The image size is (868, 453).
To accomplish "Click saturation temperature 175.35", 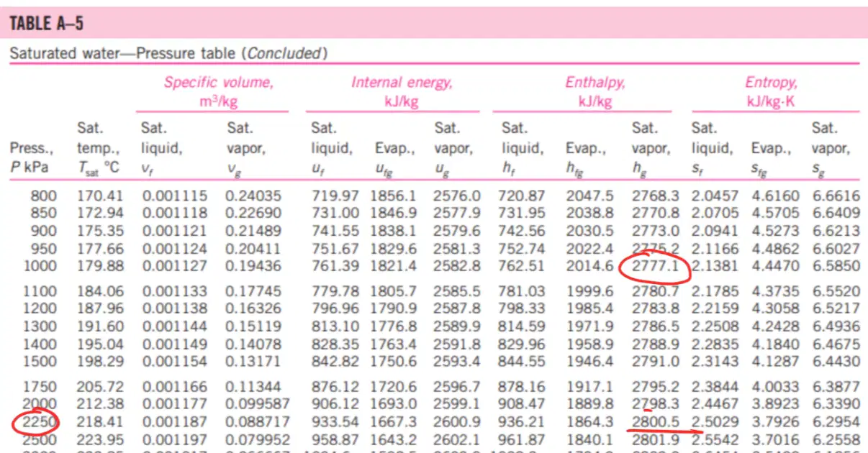I will 100,231.
